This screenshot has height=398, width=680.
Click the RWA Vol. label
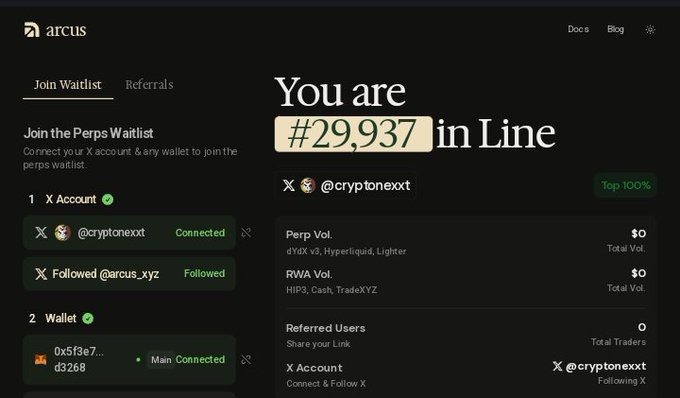click(x=309, y=274)
